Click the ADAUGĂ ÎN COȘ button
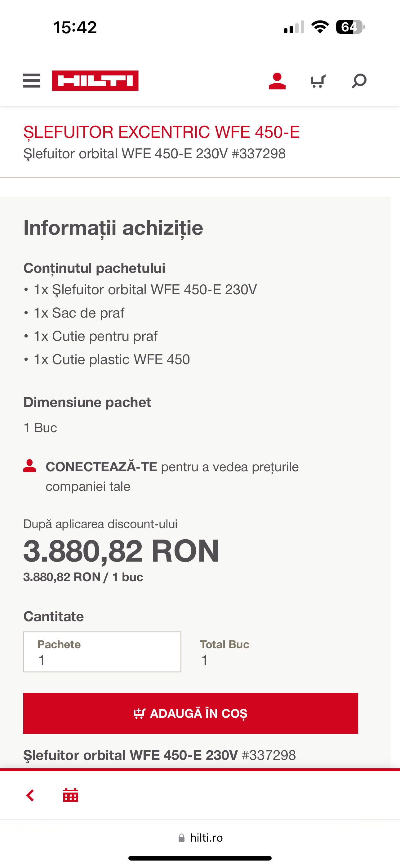 pos(191,713)
